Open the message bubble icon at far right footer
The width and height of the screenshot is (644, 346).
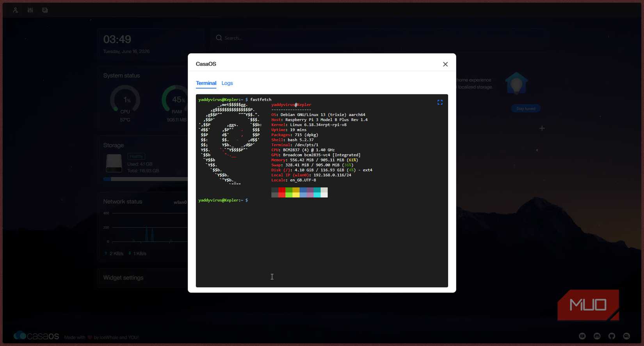[x=626, y=336]
